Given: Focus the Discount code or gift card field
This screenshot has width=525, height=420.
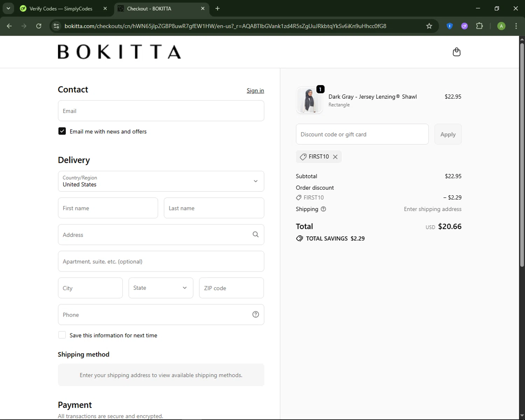Looking at the screenshot, I should tap(362, 134).
